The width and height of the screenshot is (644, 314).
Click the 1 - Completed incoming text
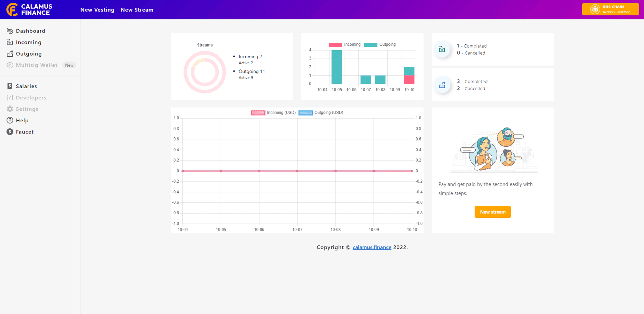[x=472, y=46]
